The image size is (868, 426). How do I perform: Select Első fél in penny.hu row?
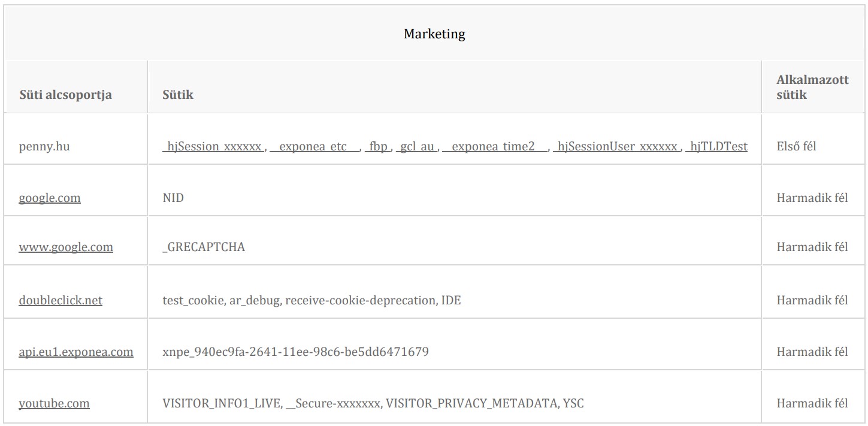coord(796,146)
